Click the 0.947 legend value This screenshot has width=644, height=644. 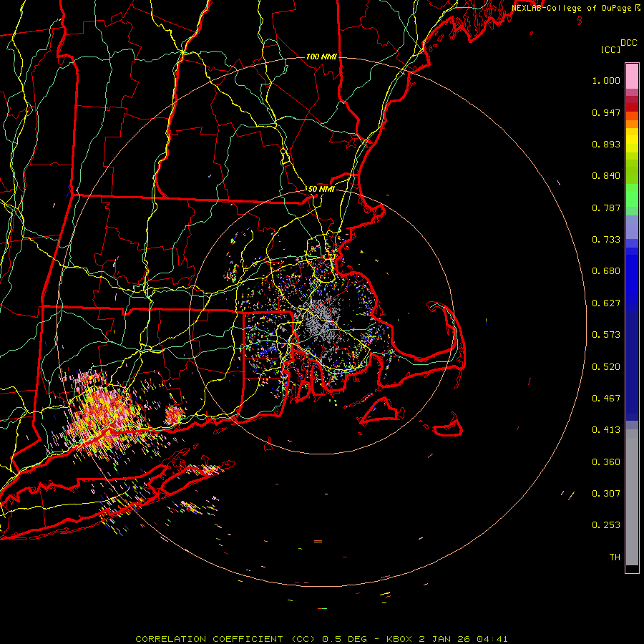click(606, 112)
